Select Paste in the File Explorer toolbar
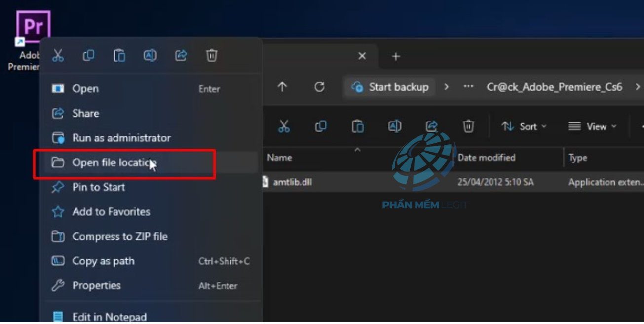The width and height of the screenshot is (644, 324). (x=358, y=126)
